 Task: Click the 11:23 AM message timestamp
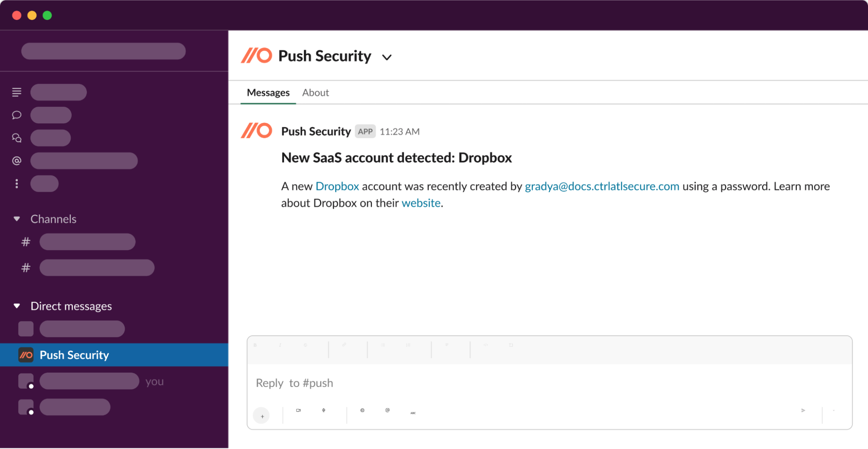400,132
